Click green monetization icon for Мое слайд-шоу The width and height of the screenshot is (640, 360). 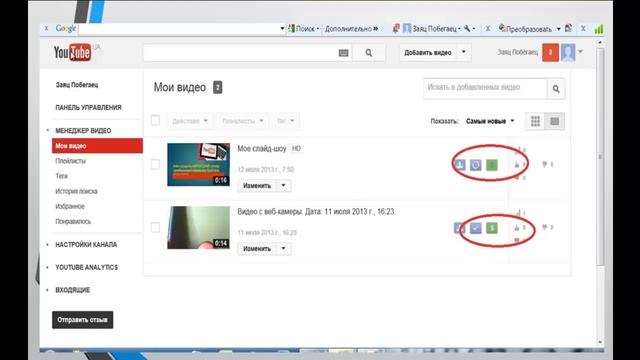492,164
